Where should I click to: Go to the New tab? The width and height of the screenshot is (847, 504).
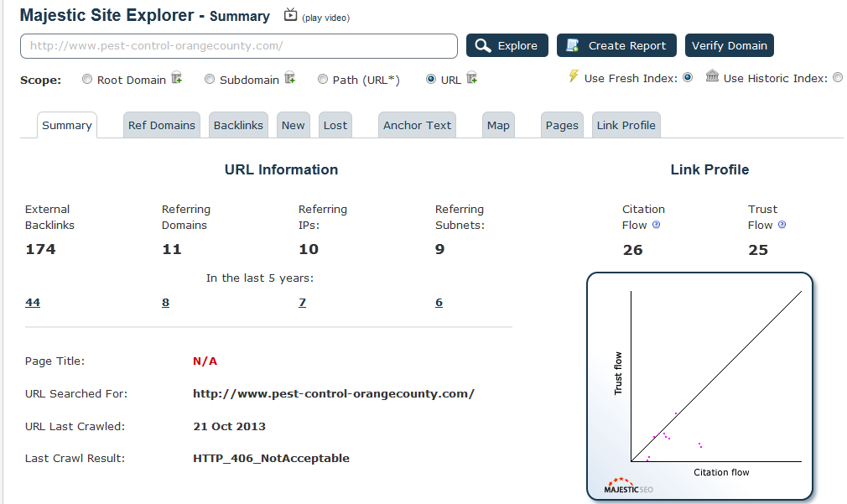(294, 125)
